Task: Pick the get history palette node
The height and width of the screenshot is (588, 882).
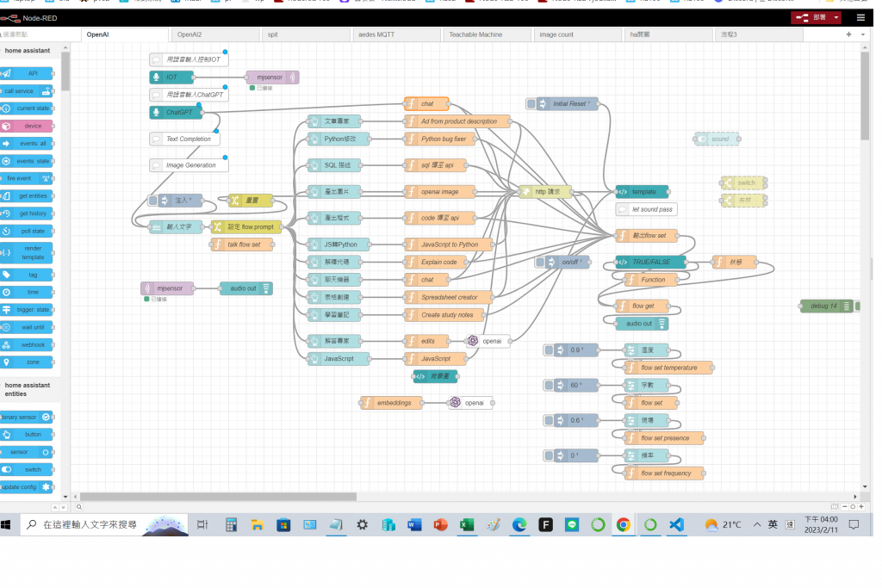Action: [x=27, y=214]
